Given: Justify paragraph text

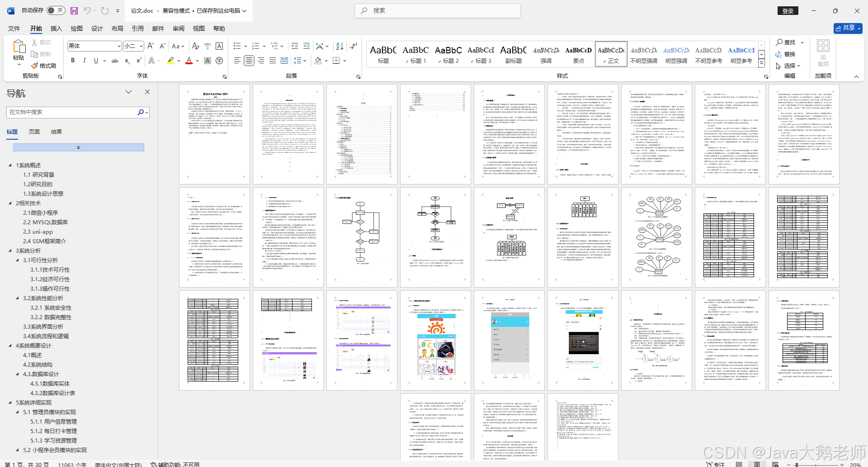Looking at the screenshot, I should pos(273,61).
